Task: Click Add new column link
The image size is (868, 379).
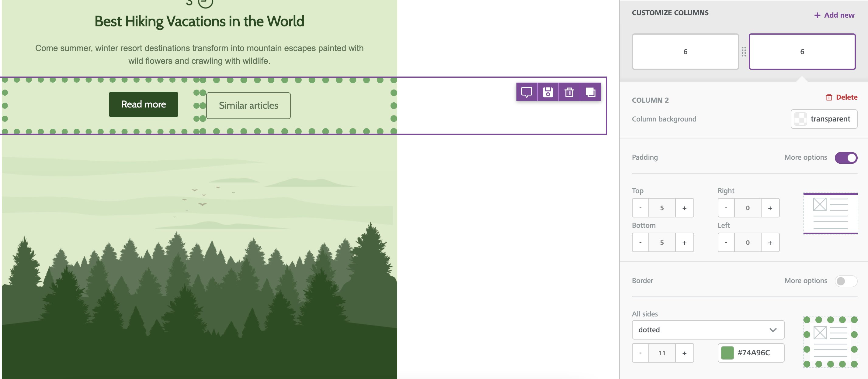Action: coord(834,15)
